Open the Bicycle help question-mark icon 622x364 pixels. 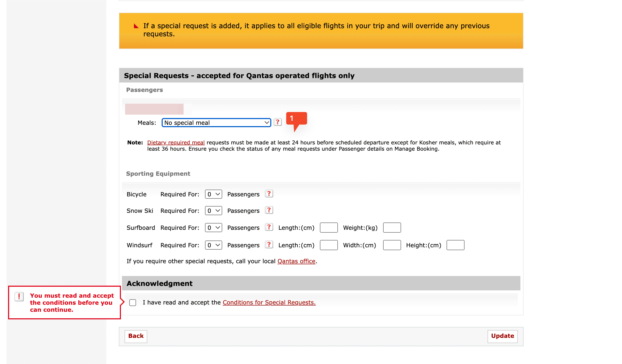click(269, 194)
